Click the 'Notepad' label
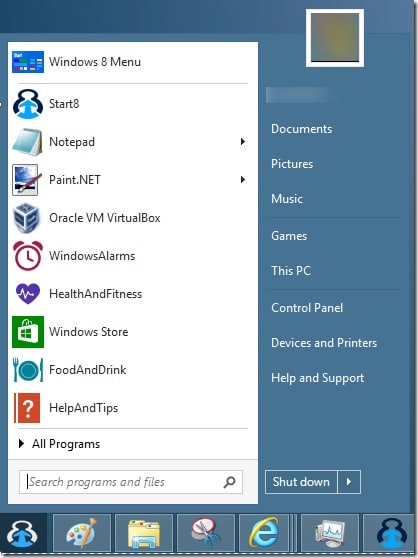The image size is (418, 558). pyautogui.click(x=72, y=142)
